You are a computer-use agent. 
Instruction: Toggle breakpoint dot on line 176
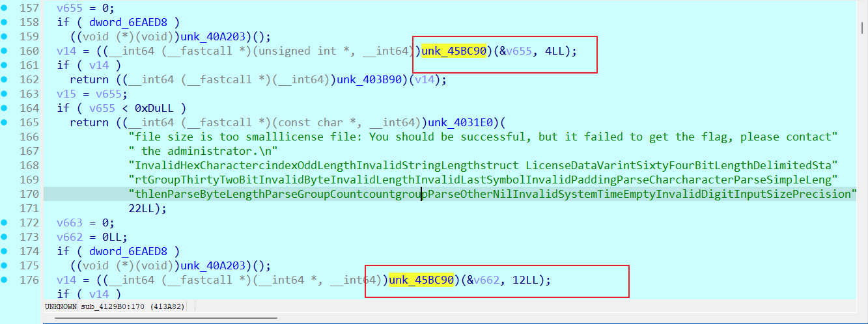click(5, 280)
